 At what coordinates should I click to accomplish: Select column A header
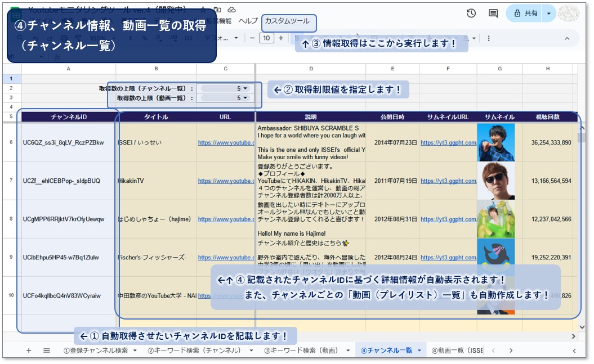point(69,69)
